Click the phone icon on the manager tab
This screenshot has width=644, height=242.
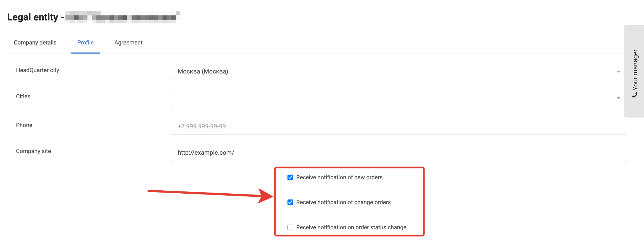[635, 95]
